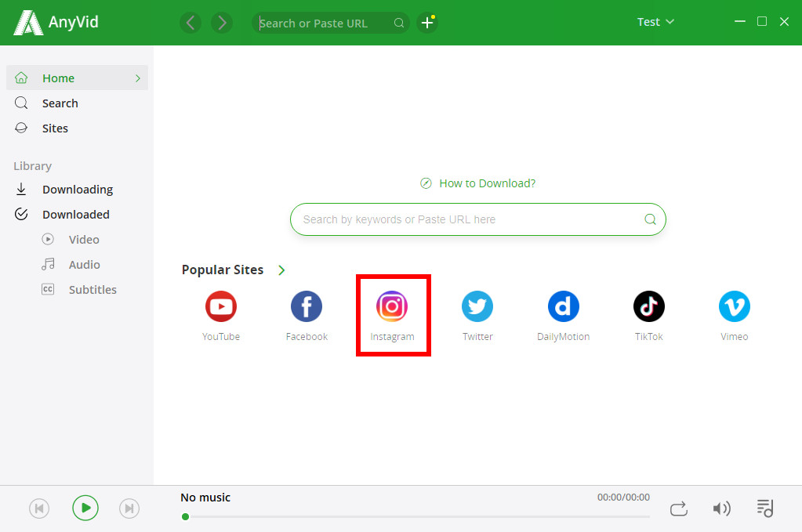Viewport: 802px width, 532px height.
Task: Show downloaded Audio files
Action: coord(84,264)
